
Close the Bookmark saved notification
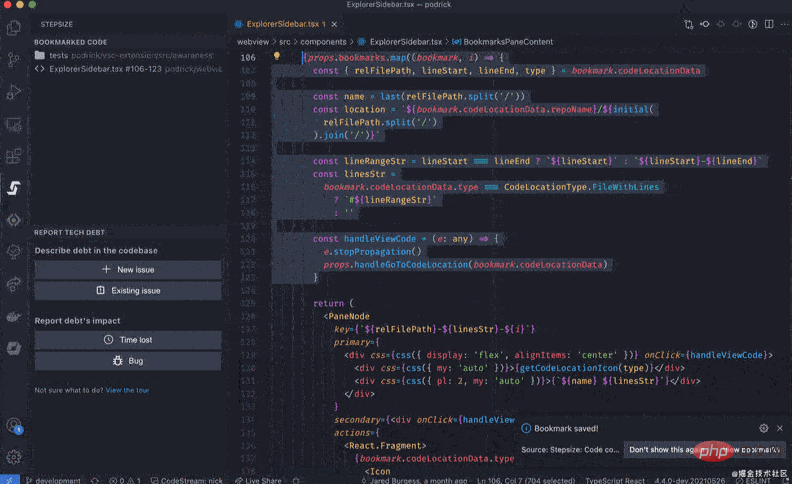779,428
